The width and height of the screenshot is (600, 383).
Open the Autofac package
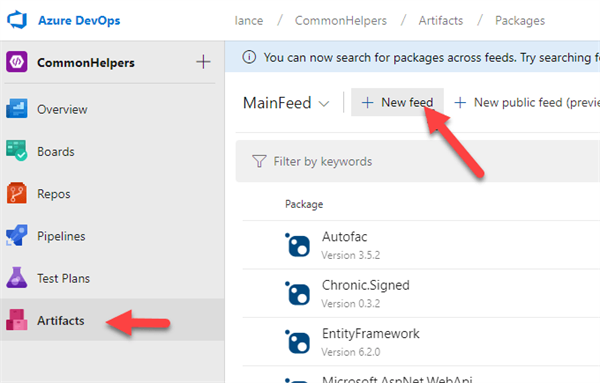[x=344, y=236]
